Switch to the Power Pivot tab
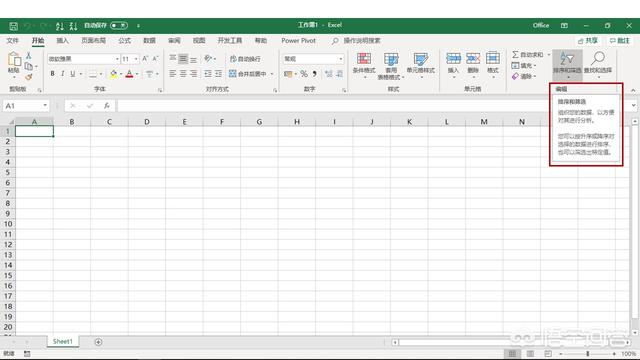Image resolution: width=640 pixels, height=360 pixels. pos(298,40)
